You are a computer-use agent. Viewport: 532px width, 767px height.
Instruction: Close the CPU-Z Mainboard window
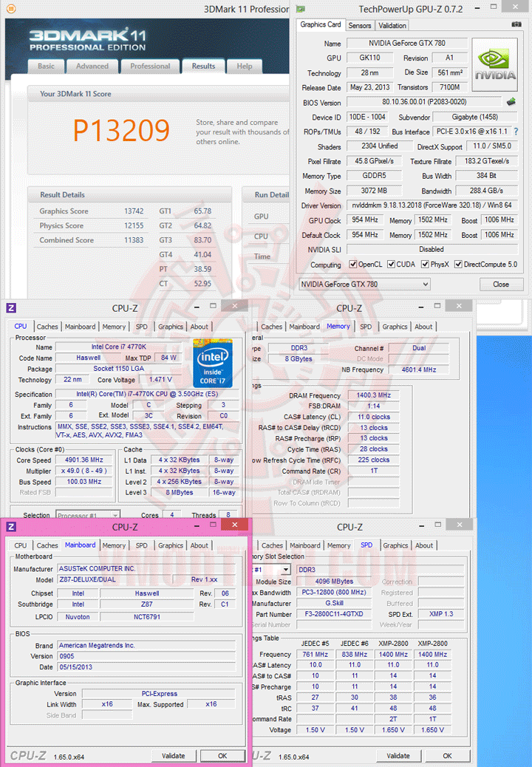tap(235, 525)
